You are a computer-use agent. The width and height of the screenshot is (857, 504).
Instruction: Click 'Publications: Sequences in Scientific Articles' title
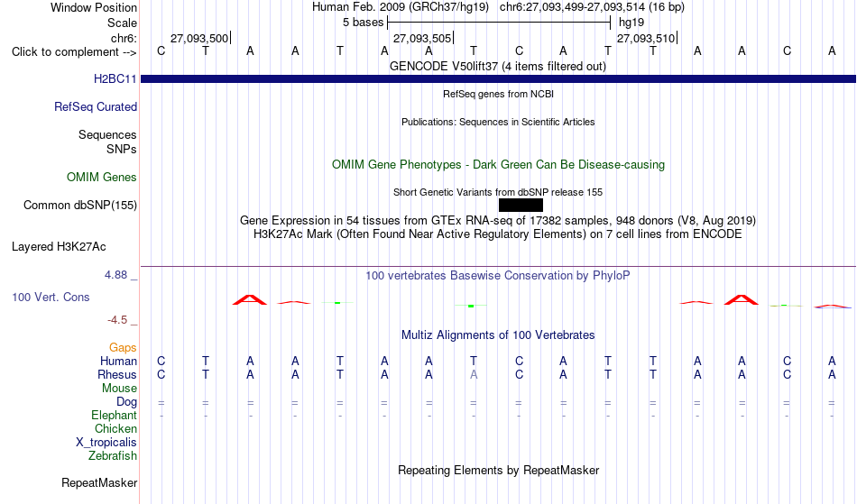pyautogui.click(x=498, y=122)
